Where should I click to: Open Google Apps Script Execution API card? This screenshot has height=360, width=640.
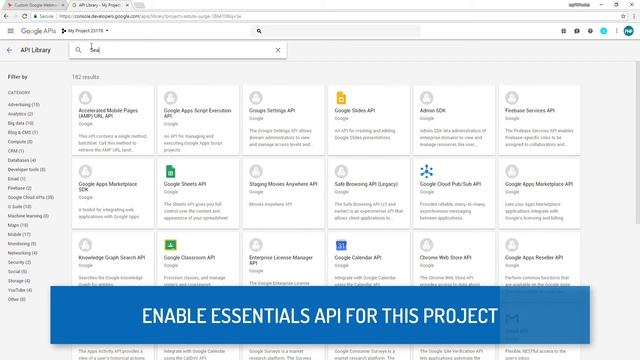coord(198,120)
